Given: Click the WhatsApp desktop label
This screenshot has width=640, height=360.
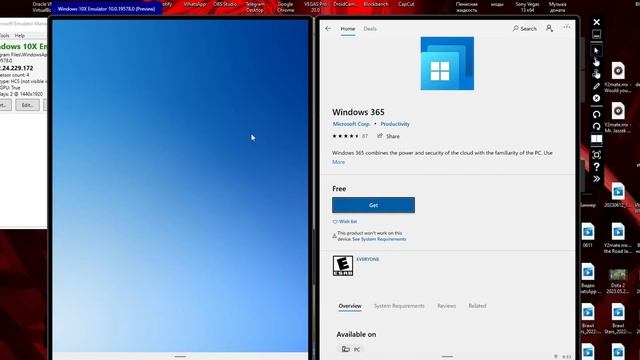Looking at the screenshot, I should pos(195,4).
